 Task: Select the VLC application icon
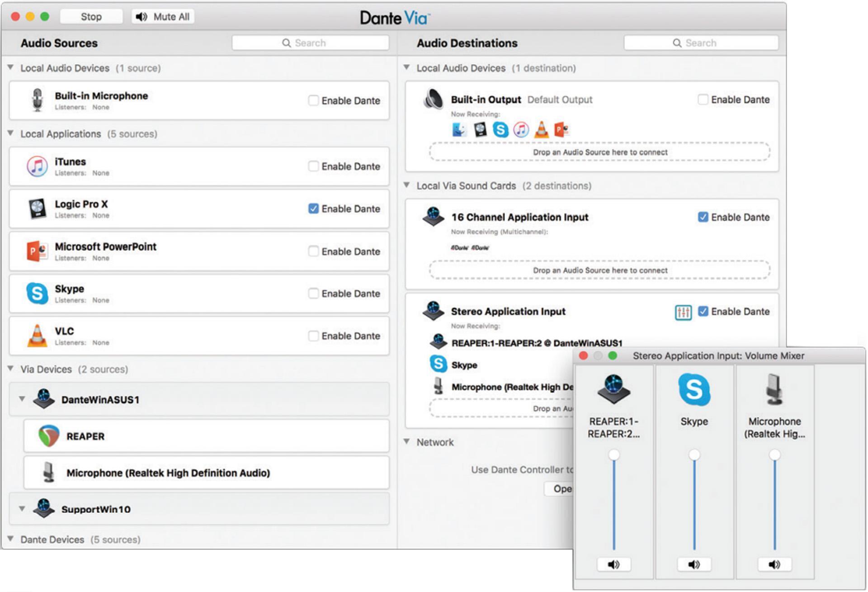[x=38, y=336]
